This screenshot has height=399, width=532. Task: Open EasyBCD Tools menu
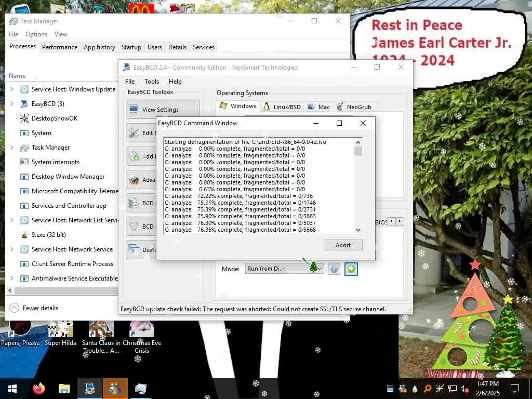point(152,82)
